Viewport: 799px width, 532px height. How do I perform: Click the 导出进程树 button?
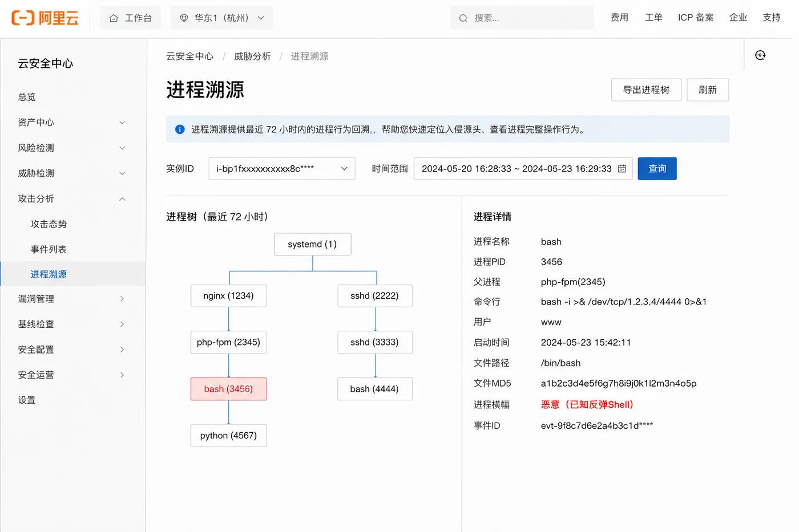(646, 90)
